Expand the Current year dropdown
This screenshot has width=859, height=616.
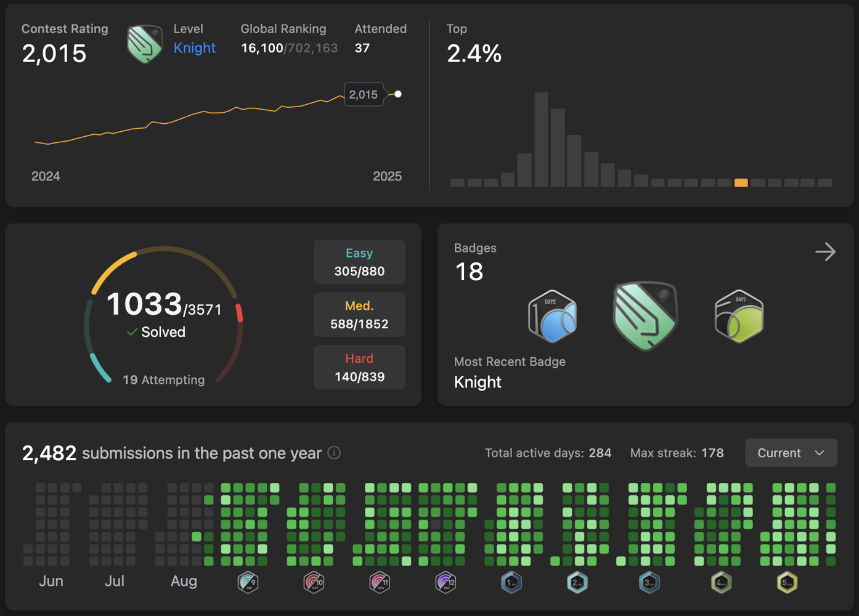pos(791,453)
